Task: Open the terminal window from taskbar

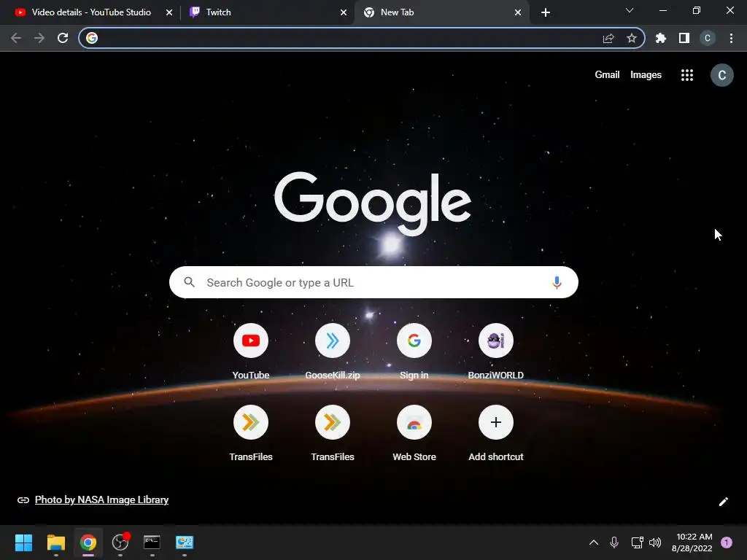Action: click(x=152, y=542)
